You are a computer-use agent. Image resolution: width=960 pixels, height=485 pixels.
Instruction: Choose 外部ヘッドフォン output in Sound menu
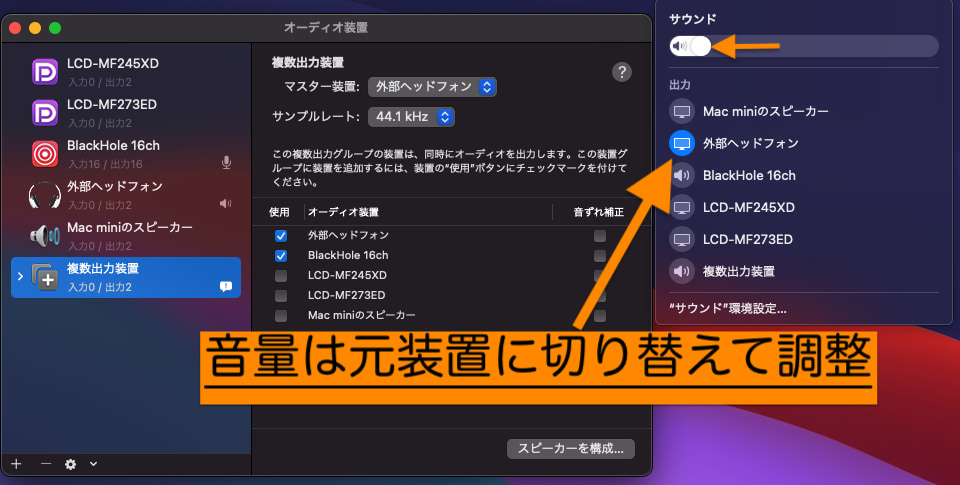[x=803, y=143]
